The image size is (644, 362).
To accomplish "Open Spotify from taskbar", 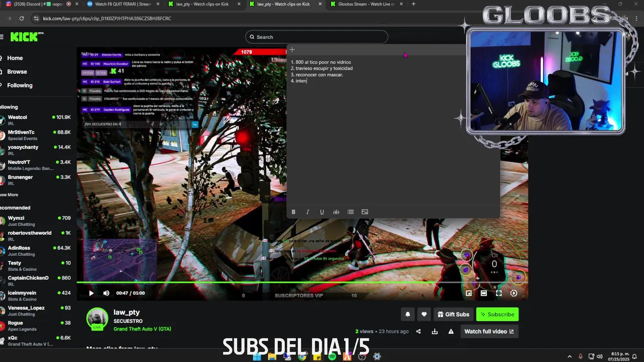I will 332,356.
